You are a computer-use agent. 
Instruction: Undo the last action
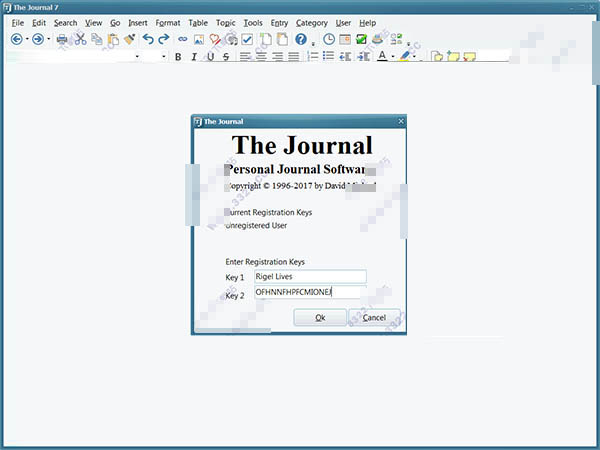[x=148, y=39]
